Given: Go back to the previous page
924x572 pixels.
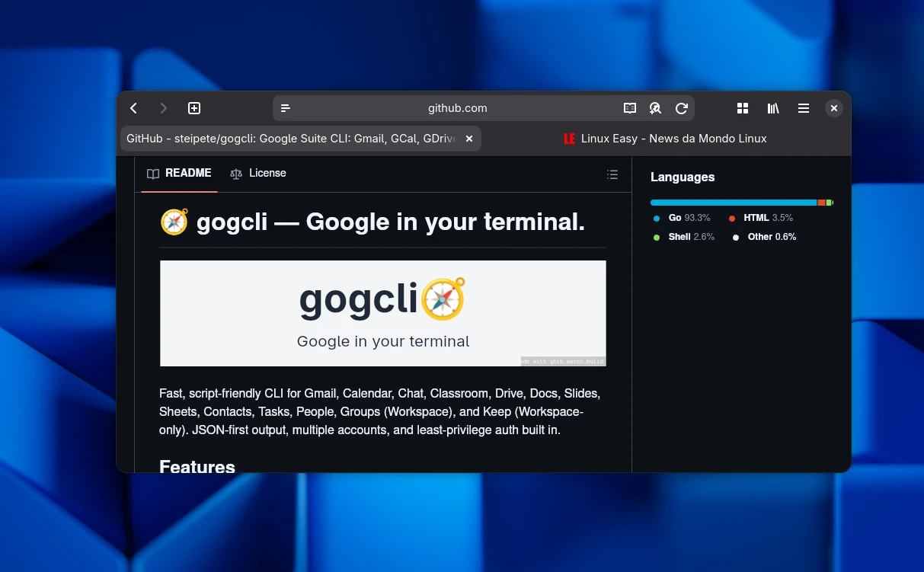Looking at the screenshot, I should (x=134, y=108).
